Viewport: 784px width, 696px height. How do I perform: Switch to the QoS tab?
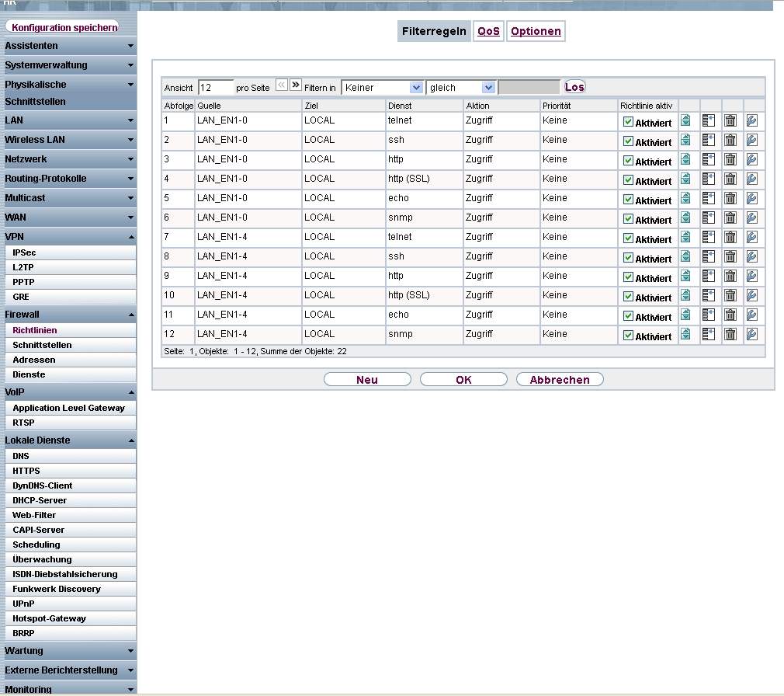pos(488,32)
